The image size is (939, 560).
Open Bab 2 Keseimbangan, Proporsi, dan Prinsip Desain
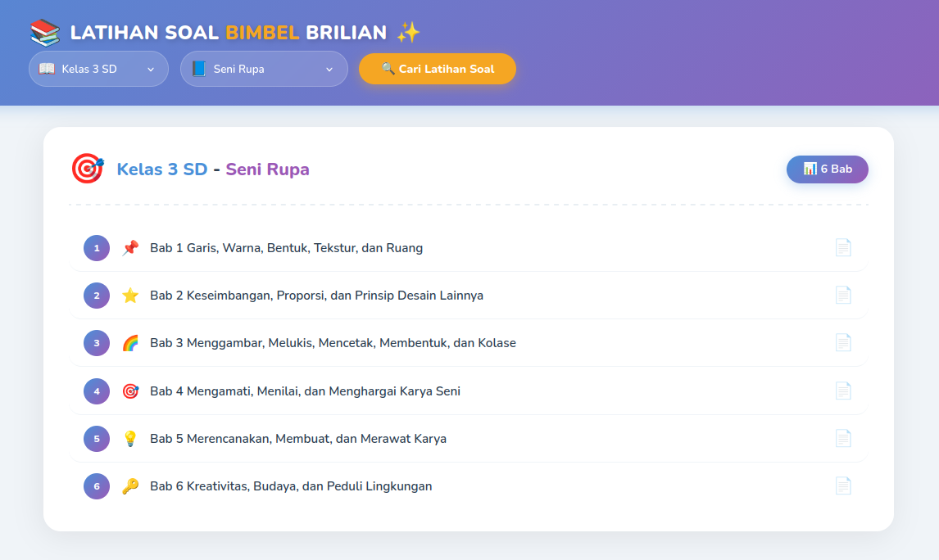coord(469,296)
